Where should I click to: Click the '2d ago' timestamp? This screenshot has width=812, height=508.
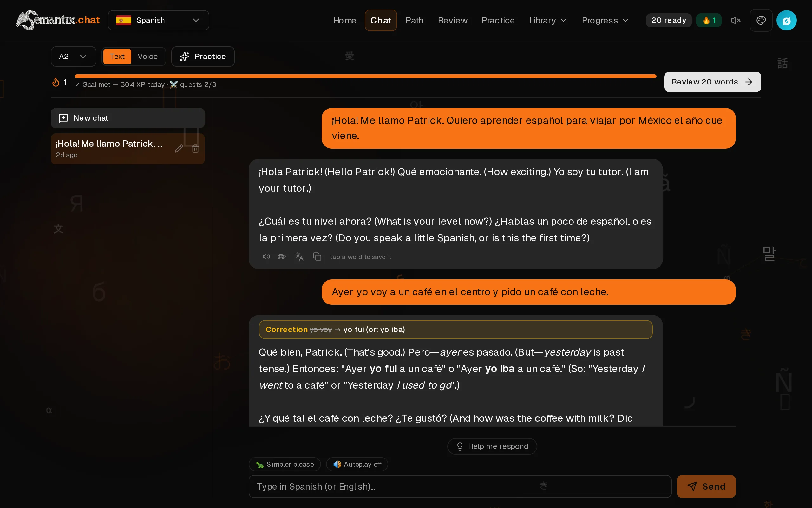point(66,155)
